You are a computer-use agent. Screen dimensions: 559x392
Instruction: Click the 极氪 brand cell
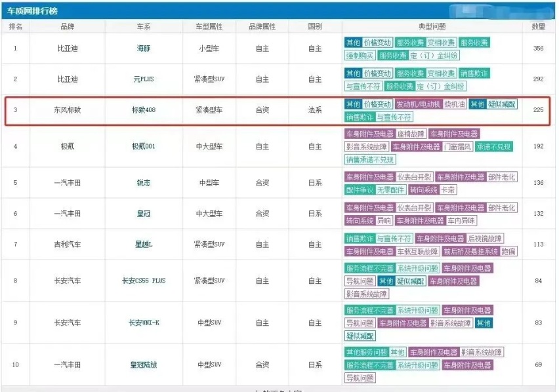[x=68, y=146]
